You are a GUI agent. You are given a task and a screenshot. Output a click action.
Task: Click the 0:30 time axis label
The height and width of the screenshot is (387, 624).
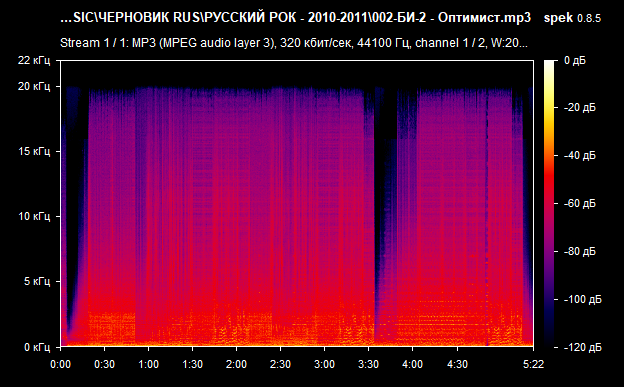[104, 364]
